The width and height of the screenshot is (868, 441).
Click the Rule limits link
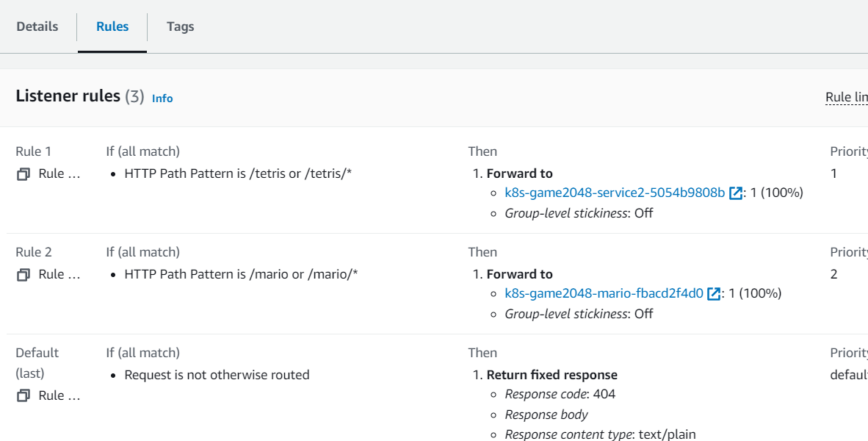tap(846, 98)
